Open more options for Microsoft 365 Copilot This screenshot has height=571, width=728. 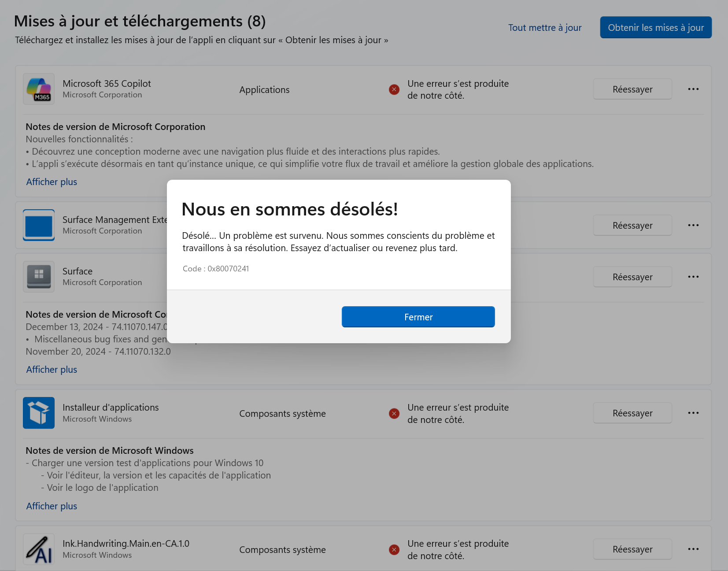[x=693, y=89]
